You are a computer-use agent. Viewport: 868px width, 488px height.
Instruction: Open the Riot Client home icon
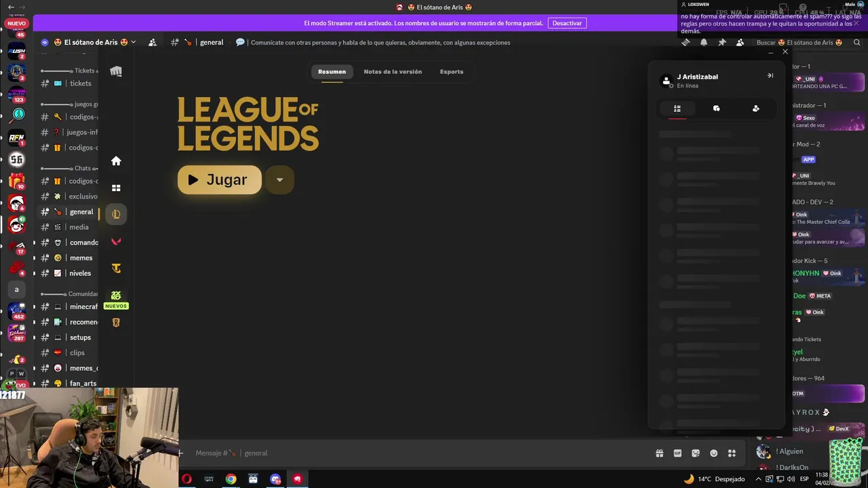[x=116, y=161]
